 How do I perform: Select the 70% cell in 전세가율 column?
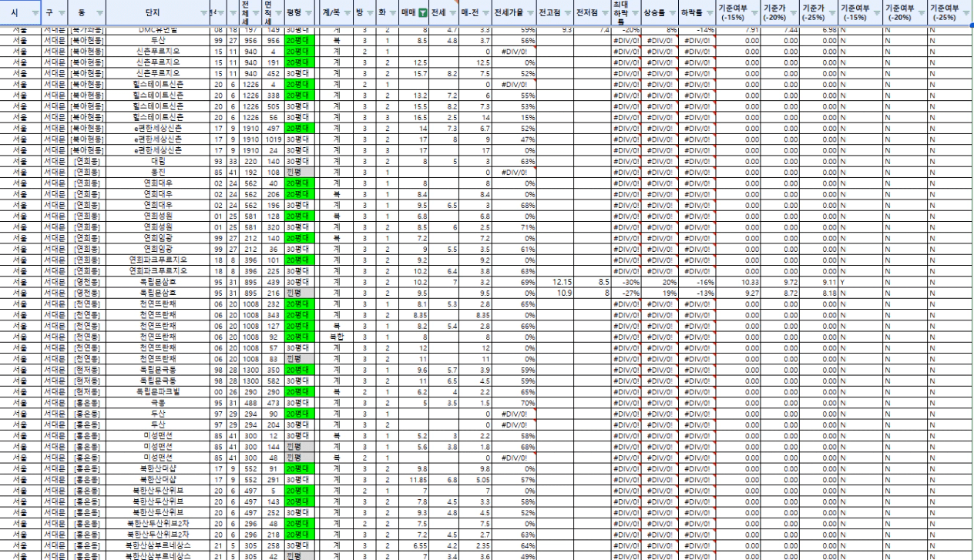click(x=513, y=402)
